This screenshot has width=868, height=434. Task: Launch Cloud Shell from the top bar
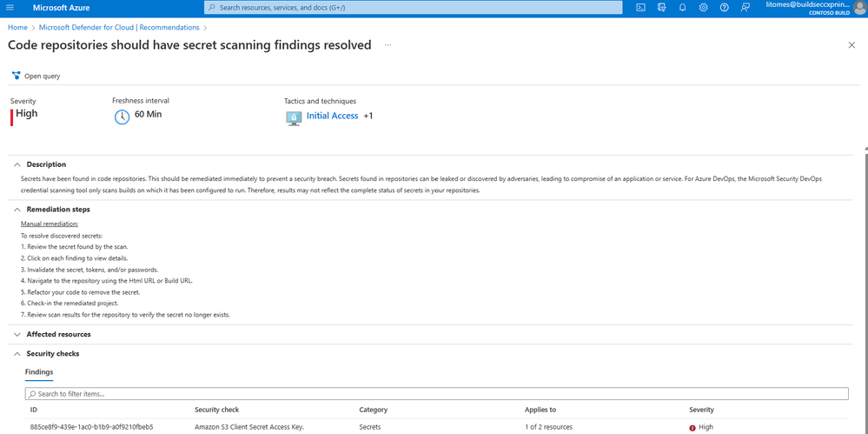pos(640,8)
